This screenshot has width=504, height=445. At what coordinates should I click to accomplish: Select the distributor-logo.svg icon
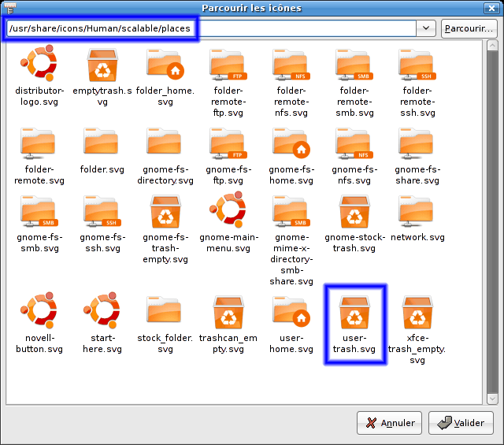click(39, 63)
